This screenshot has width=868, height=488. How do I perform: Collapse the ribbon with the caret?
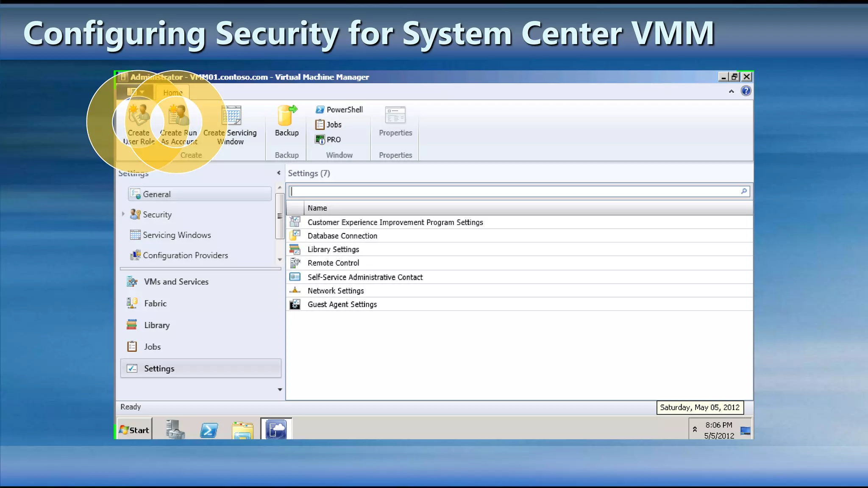click(x=731, y=91)
